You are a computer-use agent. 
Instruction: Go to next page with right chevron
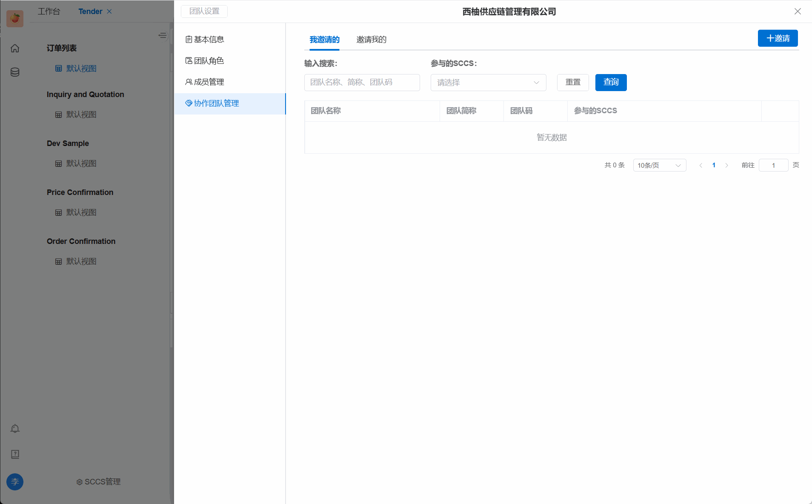[726, 165]
